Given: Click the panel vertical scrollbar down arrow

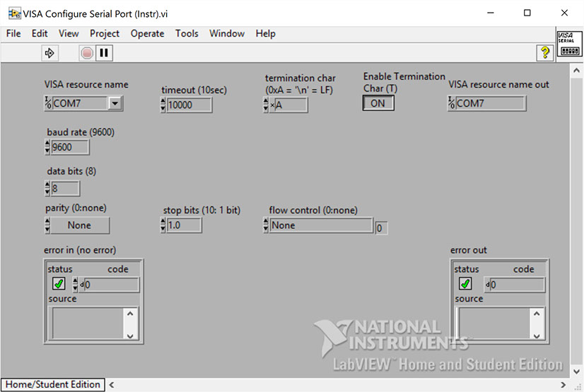Looking at the screenshot, I should [x=576, y=372].
